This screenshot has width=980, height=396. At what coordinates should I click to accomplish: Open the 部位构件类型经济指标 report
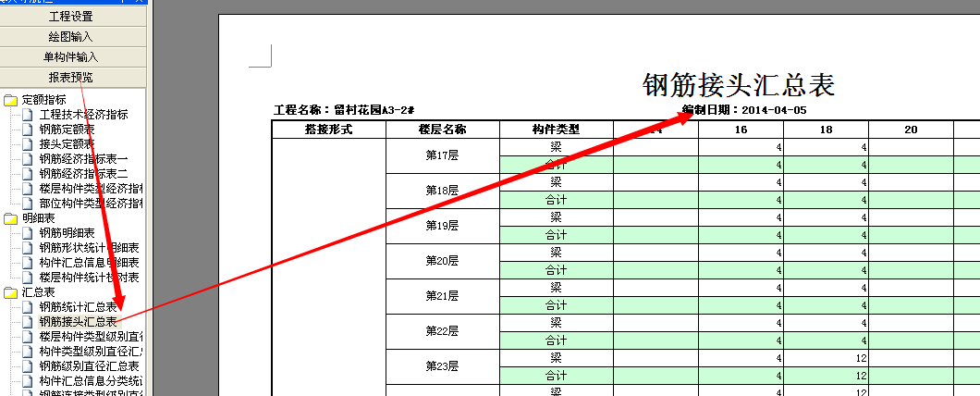pos(92,204)
